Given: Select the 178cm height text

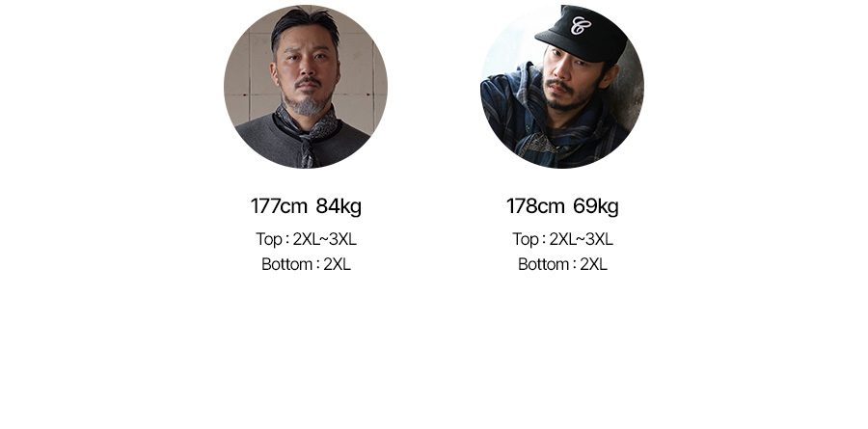Looking at the screenshot, I should pyautogui.click(x=535, y=206).
